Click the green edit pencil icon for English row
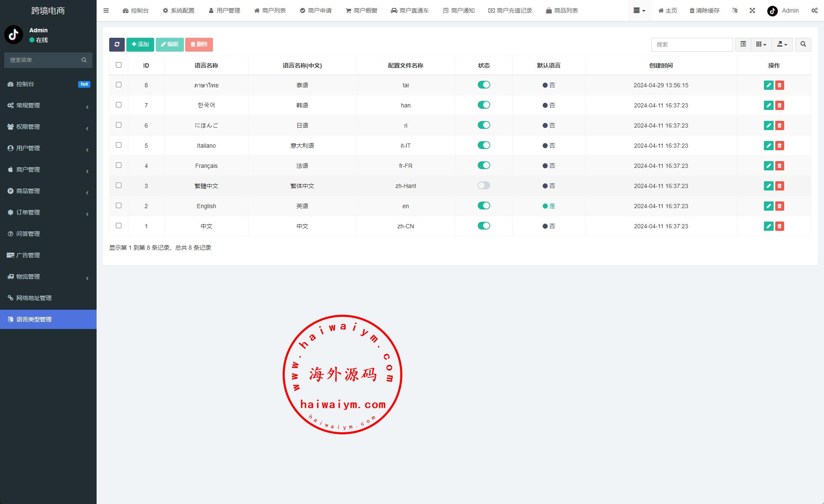The height and width of the screenshot is (504, 824). pyautogui.click(x=768, y=206)
